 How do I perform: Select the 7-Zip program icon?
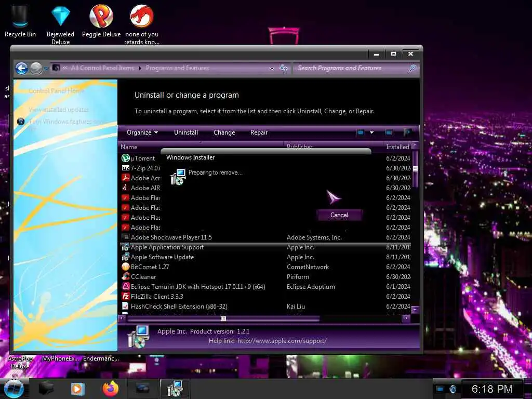point(126,168)
